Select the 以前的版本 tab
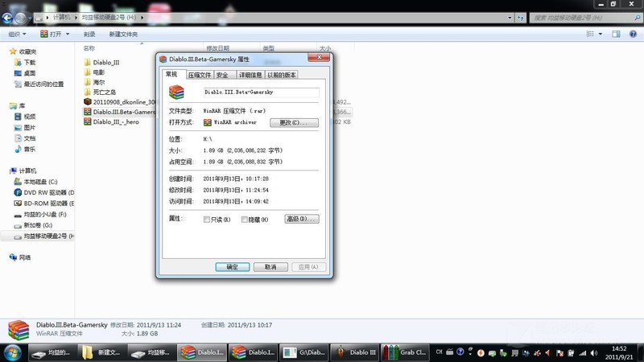 point(281,75)
